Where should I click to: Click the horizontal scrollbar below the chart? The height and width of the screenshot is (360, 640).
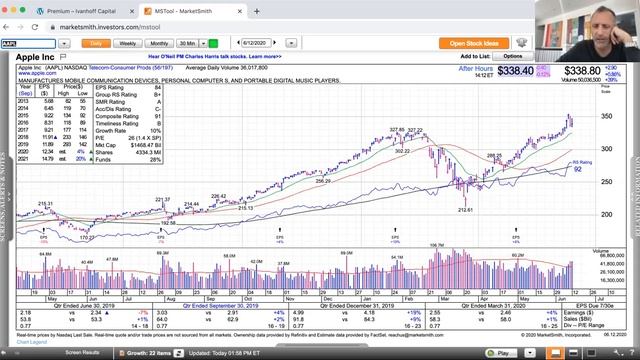[x=322, y=345]
